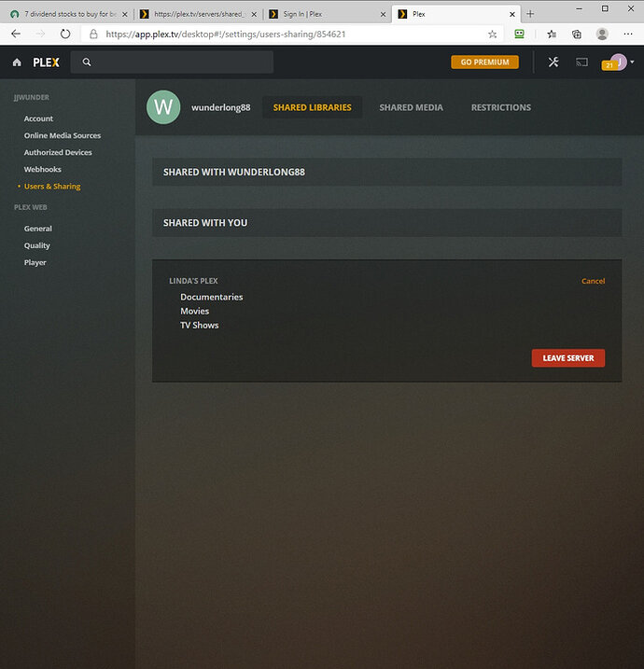The width and height of the screenshot is (644, 669).
Task: Switch to 7 dividend stocks tab
Action: (68, 14)
